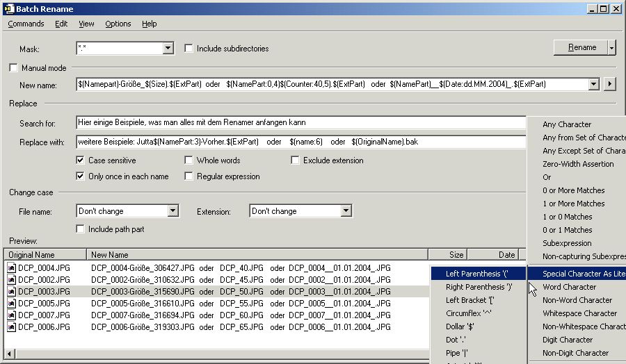Viewport: 626px width, 364px height.
Task: Open the Extension case dropdown
Action: [x=346, y=211]
